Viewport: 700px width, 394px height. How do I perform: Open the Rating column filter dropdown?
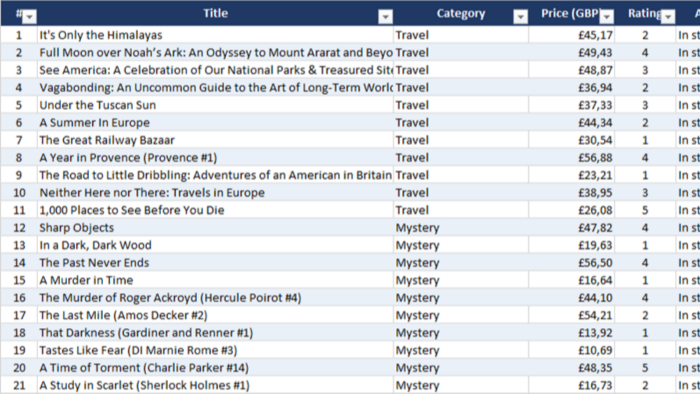(x=668, y=17)
